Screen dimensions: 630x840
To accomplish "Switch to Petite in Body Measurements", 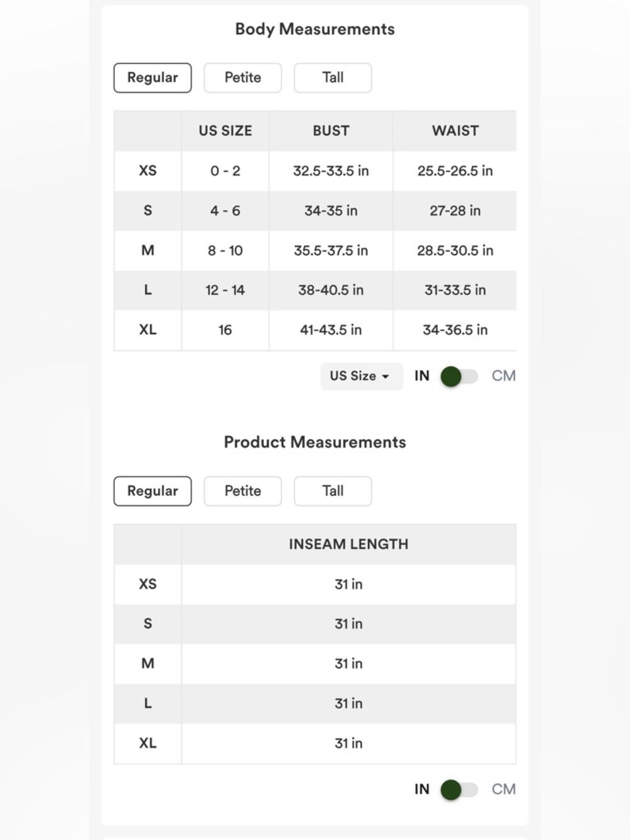I will [x=243, y=78].
